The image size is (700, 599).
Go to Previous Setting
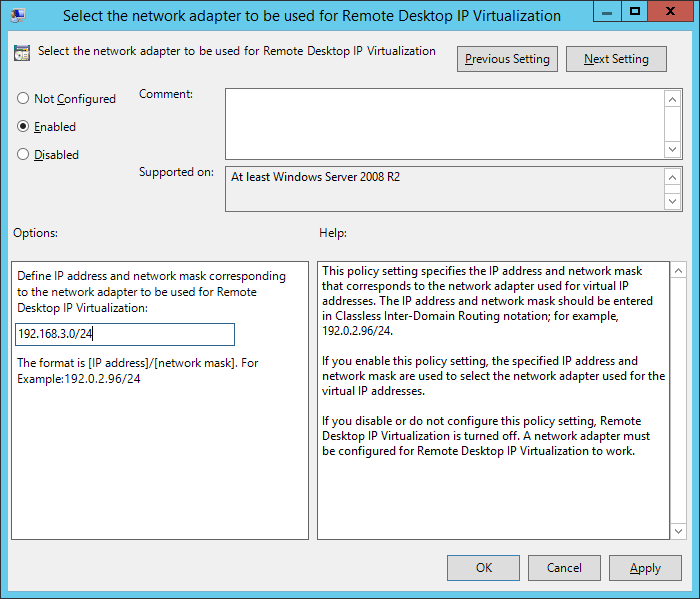pyautogui.click(x=507, y=59)
